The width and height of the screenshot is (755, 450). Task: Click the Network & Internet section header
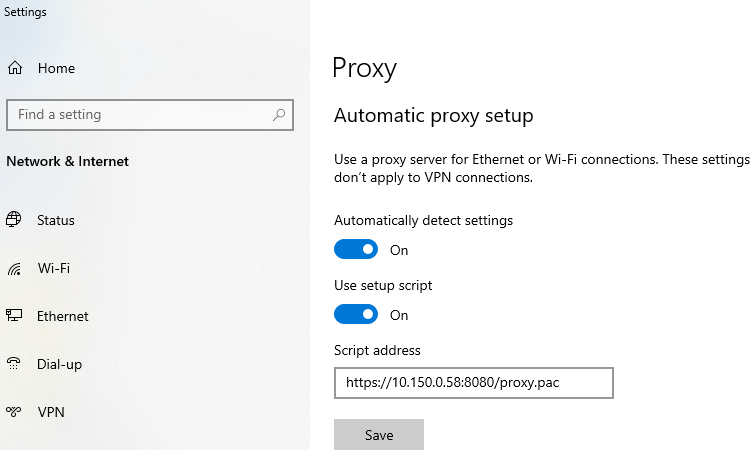click(x=68, y=161)
